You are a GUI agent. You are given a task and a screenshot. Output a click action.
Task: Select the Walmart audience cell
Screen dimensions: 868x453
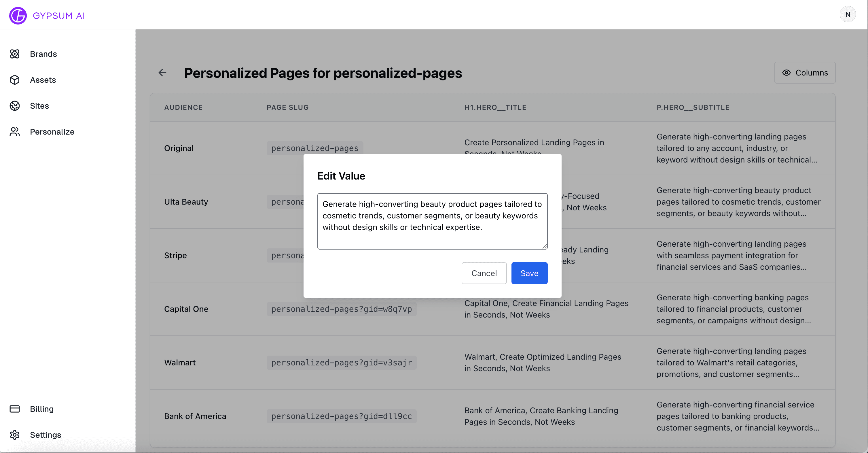click(180, 363)
